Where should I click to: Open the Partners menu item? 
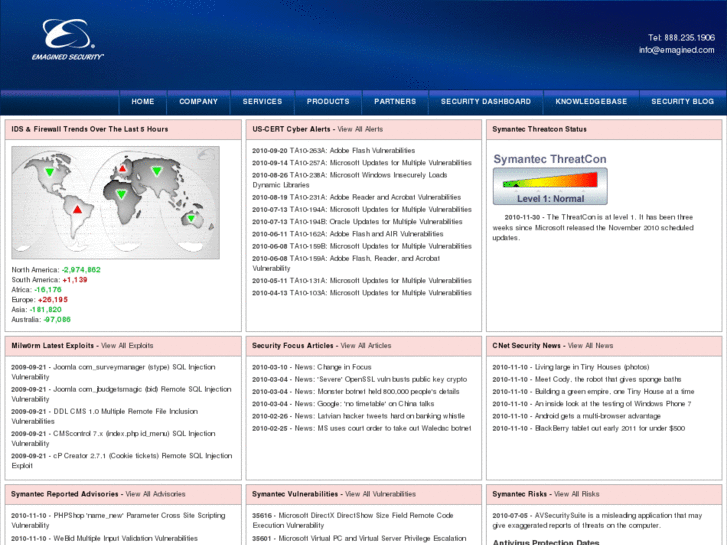pos(395,102)
